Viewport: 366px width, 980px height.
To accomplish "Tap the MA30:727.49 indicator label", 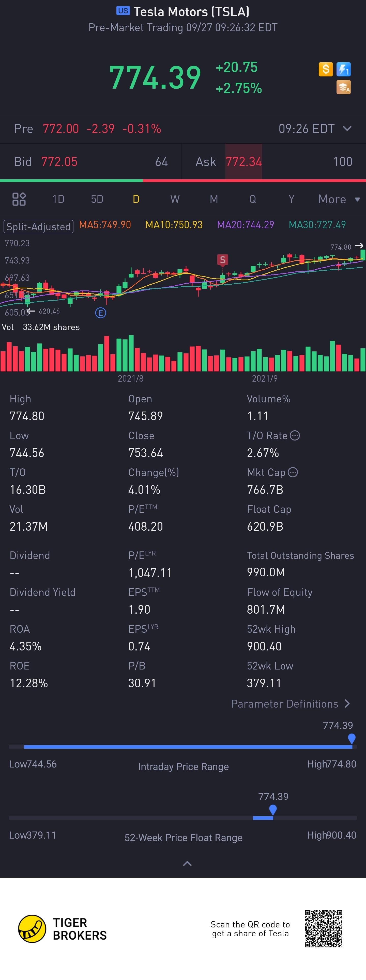I will [x=317, y=225].
